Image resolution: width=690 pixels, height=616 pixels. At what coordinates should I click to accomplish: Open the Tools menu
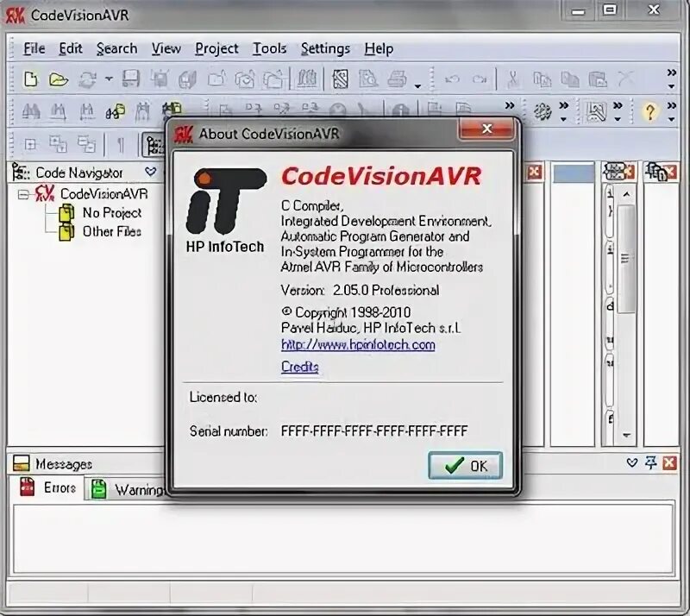pos(269,48)
